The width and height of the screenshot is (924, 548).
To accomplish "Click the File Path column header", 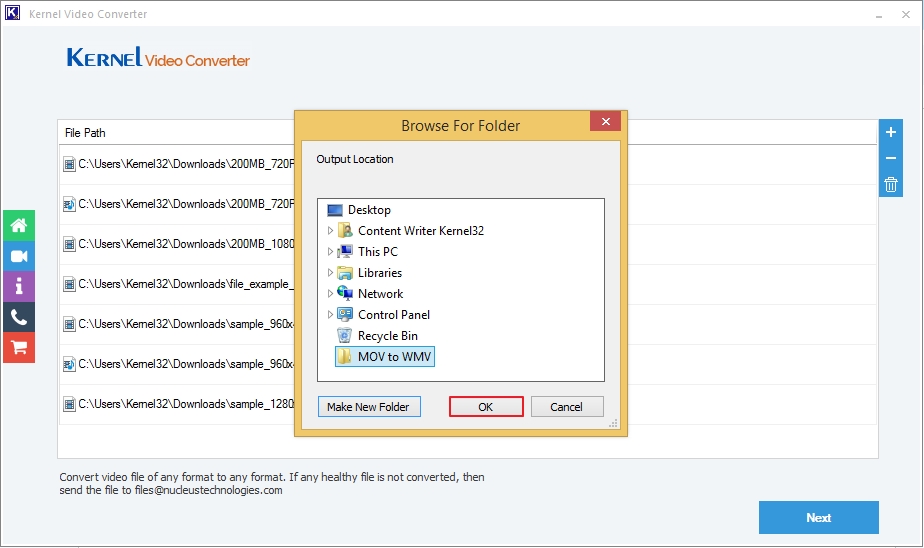I will click(x=85, y=133).
